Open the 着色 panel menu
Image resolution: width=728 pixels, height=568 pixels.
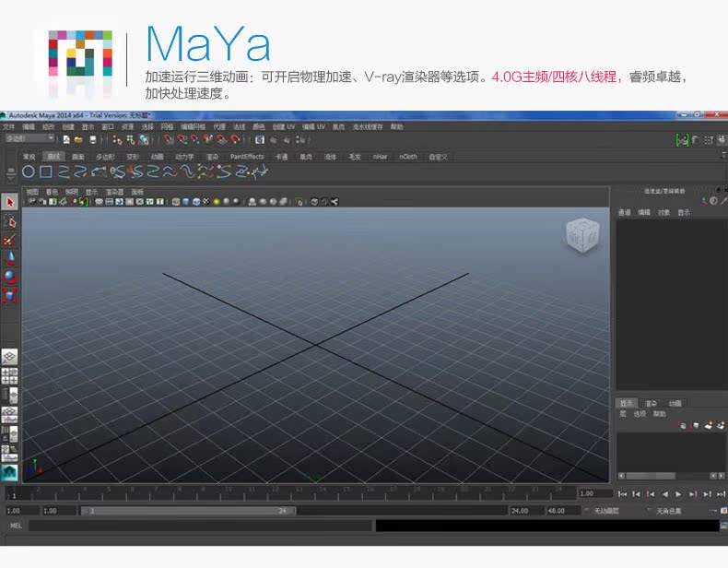pyautogui.click(x=52, y=192)
